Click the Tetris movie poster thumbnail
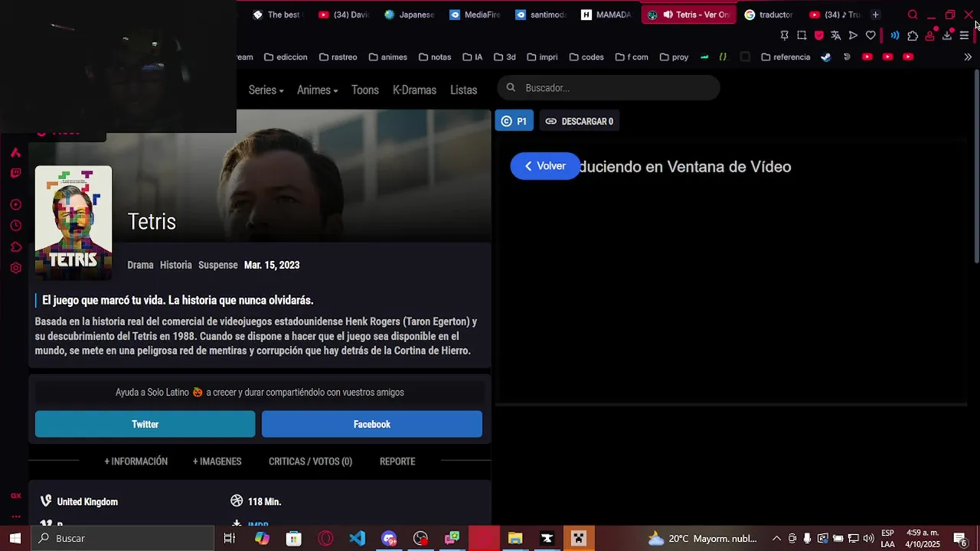The image size is (980, 551). coord(73,223)
